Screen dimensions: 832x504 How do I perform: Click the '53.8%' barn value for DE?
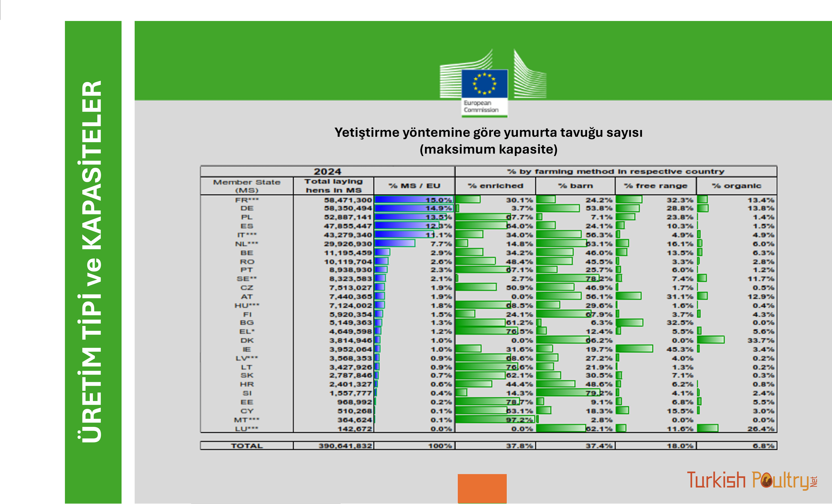pos(599,208)
